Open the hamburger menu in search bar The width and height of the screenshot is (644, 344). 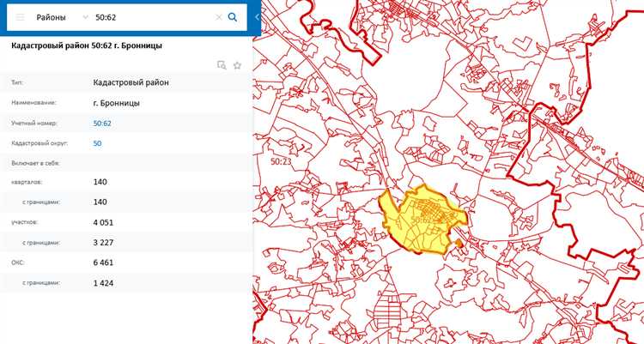point(19,17)
